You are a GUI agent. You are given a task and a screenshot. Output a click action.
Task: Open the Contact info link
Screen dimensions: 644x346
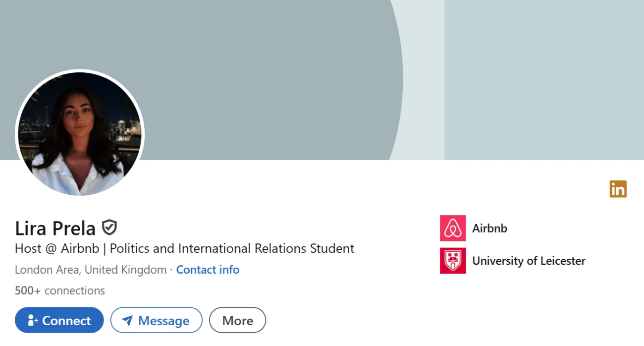(x=208, y=270)
